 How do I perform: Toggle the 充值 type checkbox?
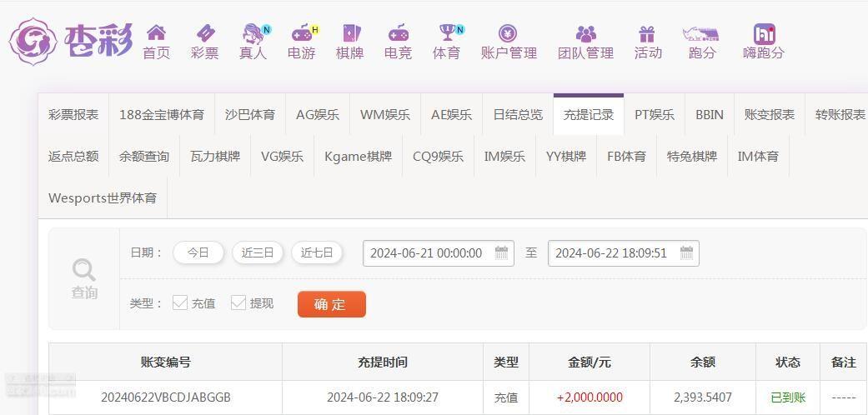tap(180, 302)
